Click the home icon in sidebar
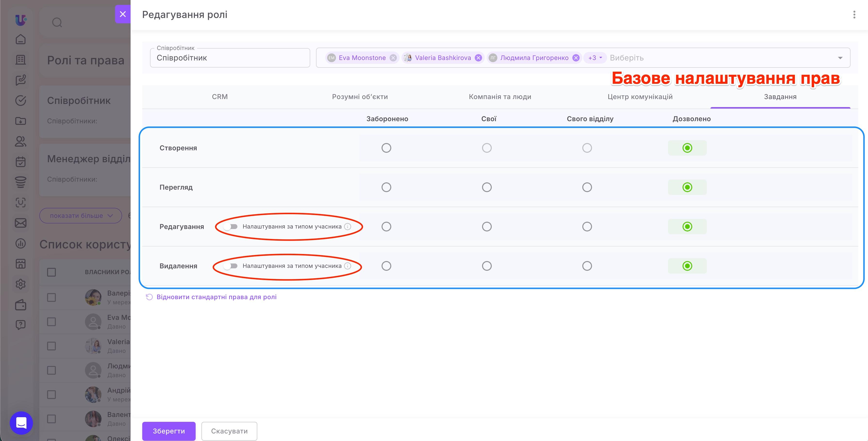868x441 pixels. pos(21,39)
